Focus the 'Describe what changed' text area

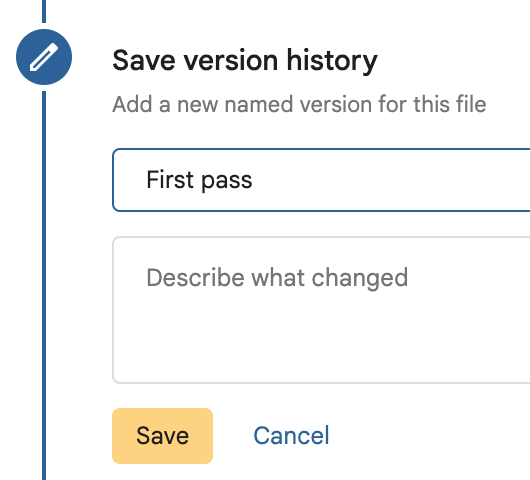coord(321,310)
